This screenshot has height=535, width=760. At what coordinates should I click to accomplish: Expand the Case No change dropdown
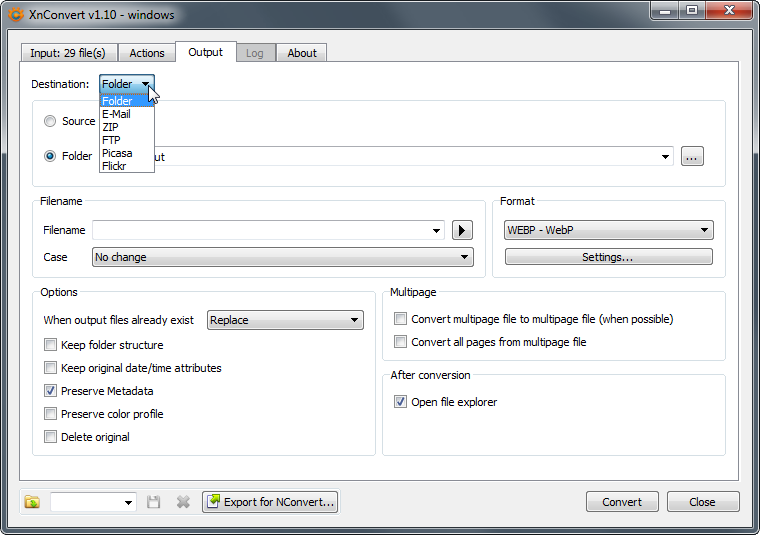(282, 257)
